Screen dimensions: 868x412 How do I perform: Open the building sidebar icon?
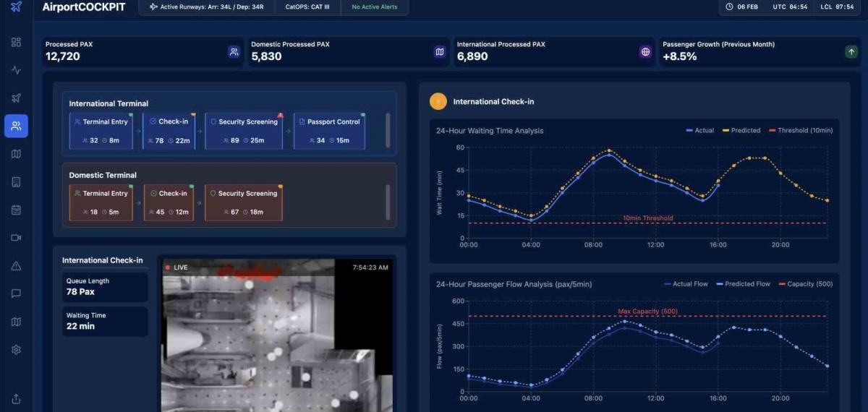16,181
